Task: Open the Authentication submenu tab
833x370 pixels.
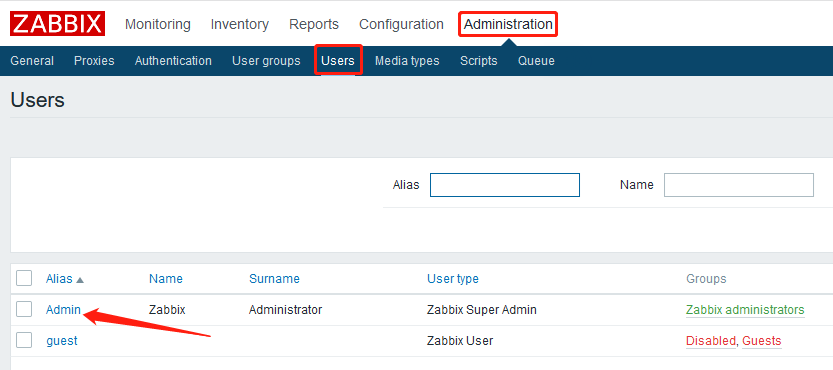Action: click(173, 61)
